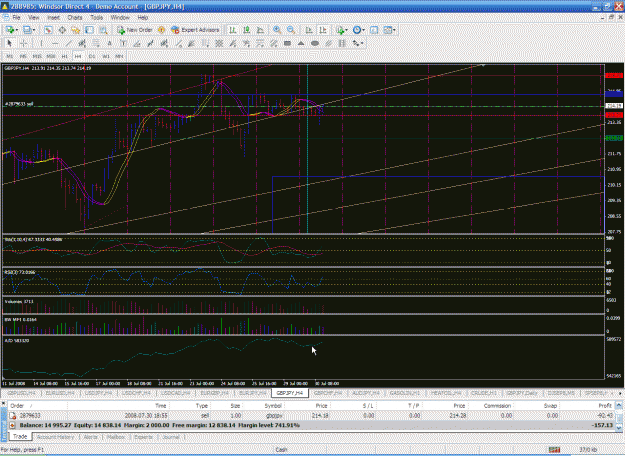
Task: Open the Expert Advisors button
Action: click(x=195, y=30)
